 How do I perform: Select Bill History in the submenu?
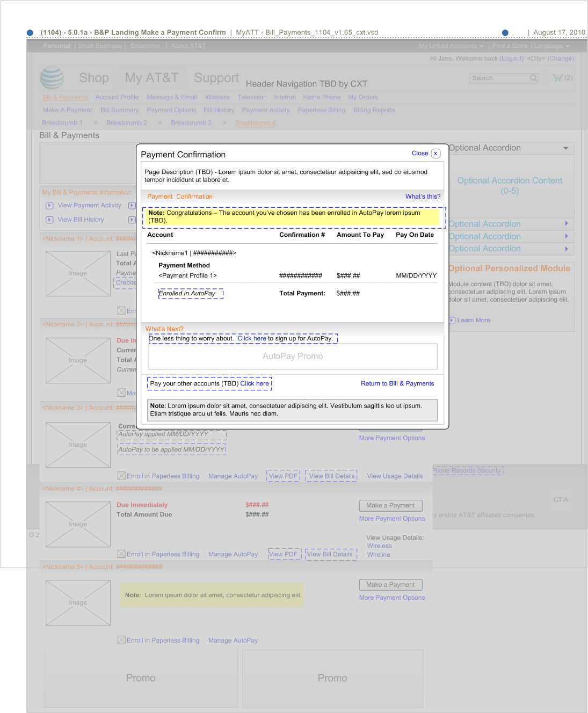(219, 110)
